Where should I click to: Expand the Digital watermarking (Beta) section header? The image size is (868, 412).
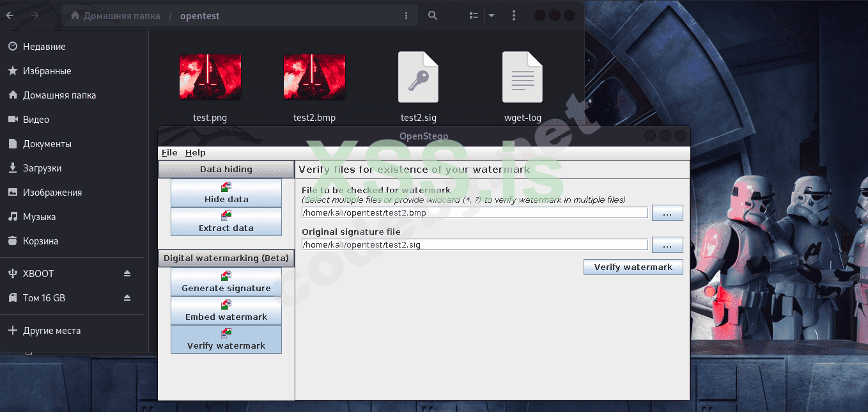(226, 258)
